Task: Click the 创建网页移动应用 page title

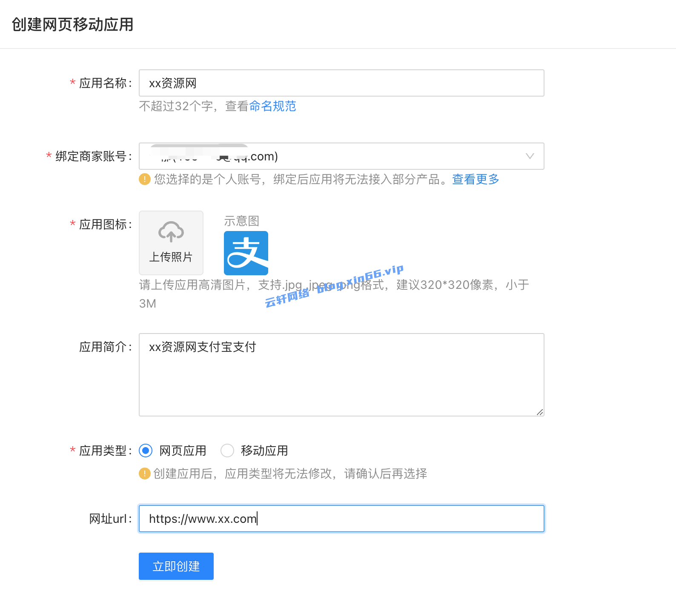Action: [x=72, y=25]
